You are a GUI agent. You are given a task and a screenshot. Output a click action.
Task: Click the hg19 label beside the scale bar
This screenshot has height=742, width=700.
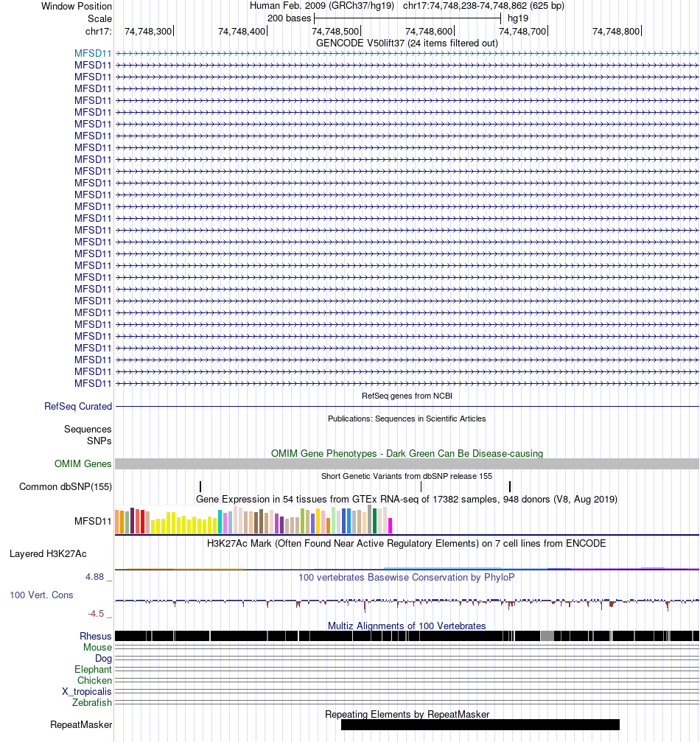coord(518,18)
